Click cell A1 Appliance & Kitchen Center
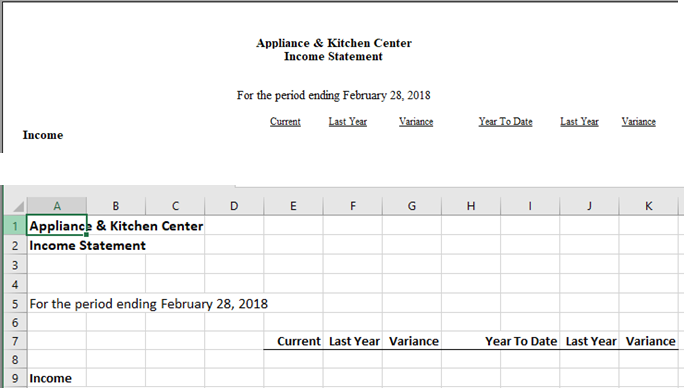684x388 pixels. coord(57,226)
